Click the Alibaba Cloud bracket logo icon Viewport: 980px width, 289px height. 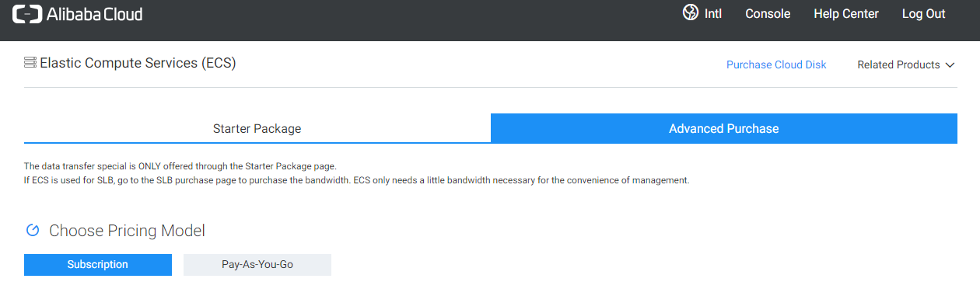tap(26, 14)
